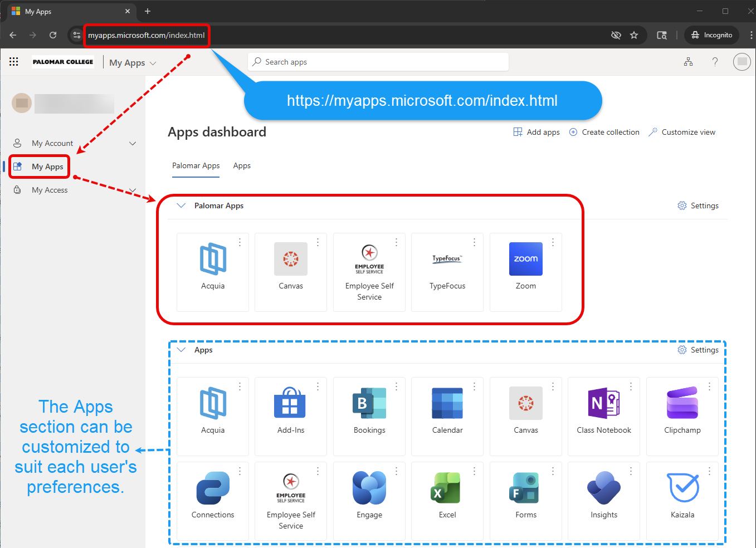Collapse the Apps section chevron

click(x=181, y=350)
